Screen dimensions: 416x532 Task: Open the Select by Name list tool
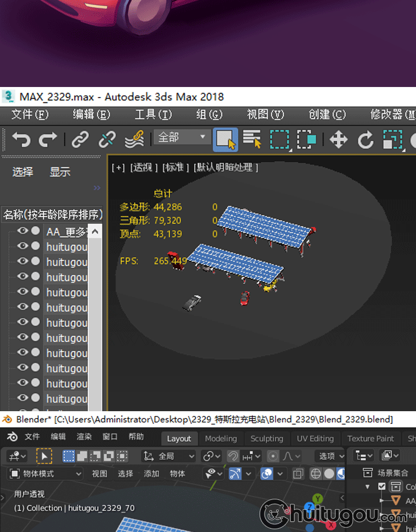(252, 139)
